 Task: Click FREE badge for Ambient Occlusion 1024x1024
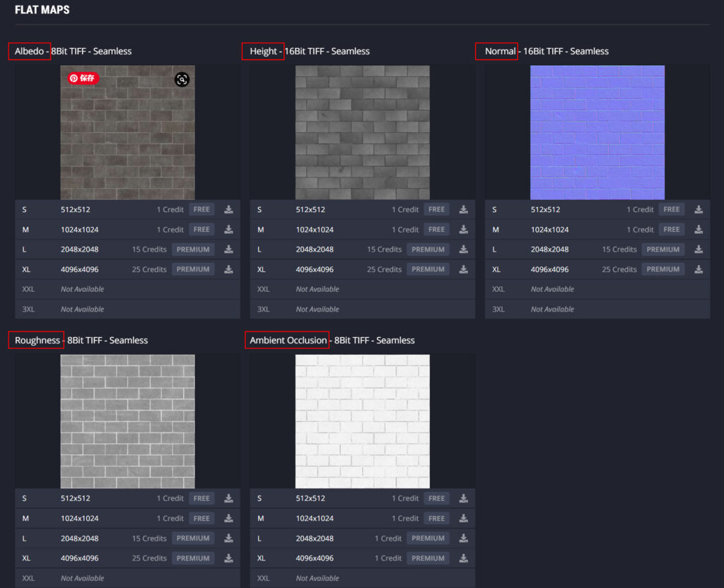click(x=436, y=518)
